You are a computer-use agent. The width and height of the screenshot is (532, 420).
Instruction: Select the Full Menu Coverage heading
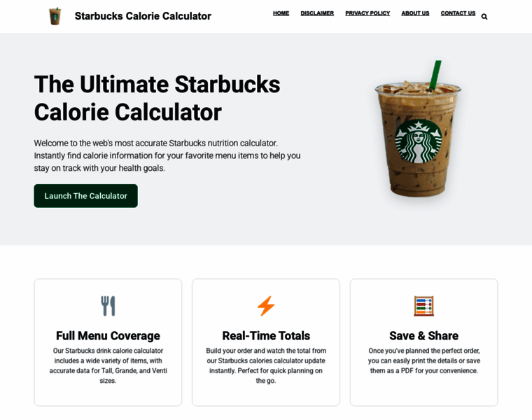tap(108, 335)
